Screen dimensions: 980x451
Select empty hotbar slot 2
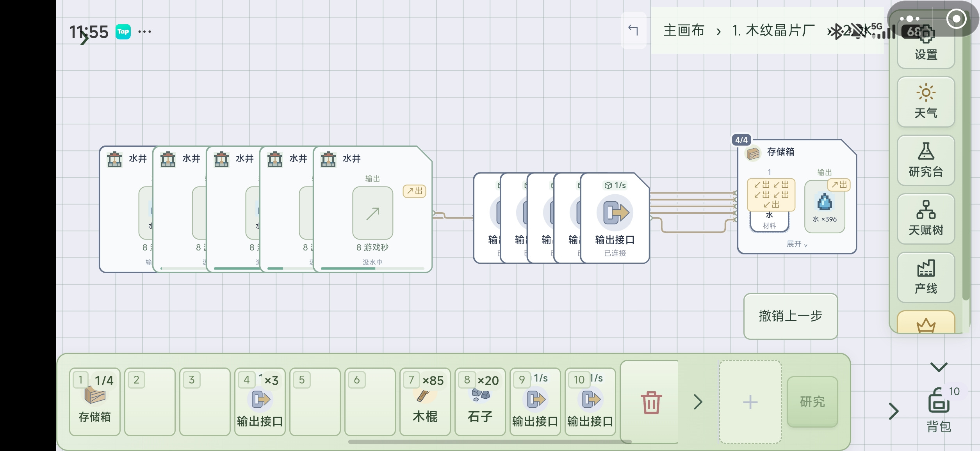click(x=150, y=402)
